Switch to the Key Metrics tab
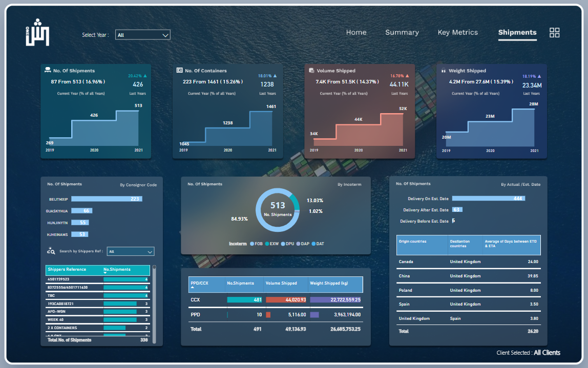Image resolution: width=588 pixels, height=368 pixels. pos(457,32)
